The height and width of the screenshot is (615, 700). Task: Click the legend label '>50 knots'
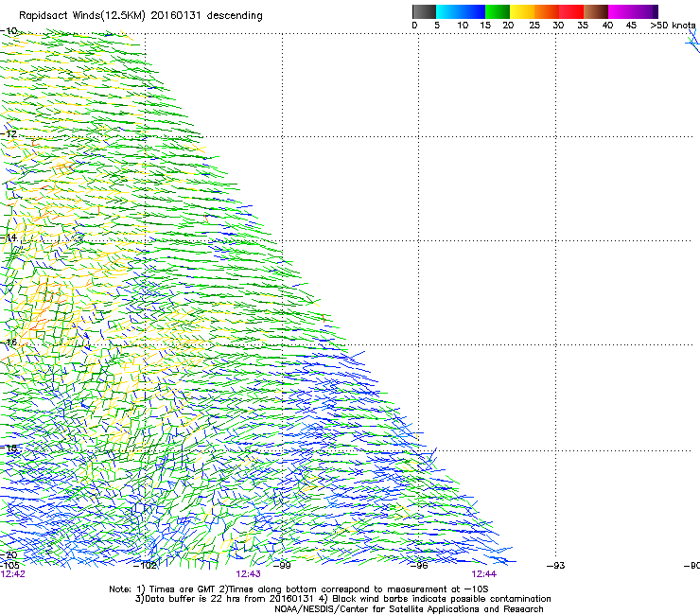[x=673, y=26]
